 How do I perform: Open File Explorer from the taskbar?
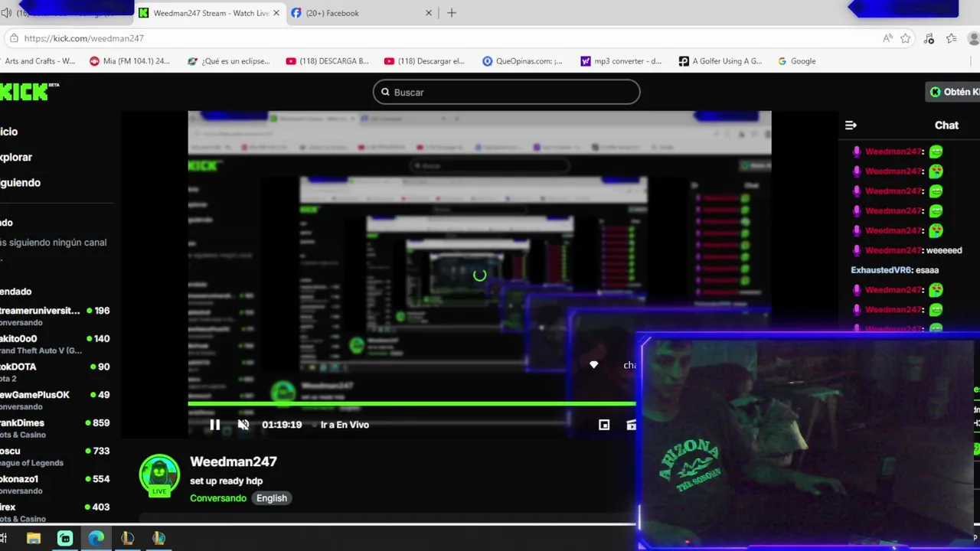(33, 539)
